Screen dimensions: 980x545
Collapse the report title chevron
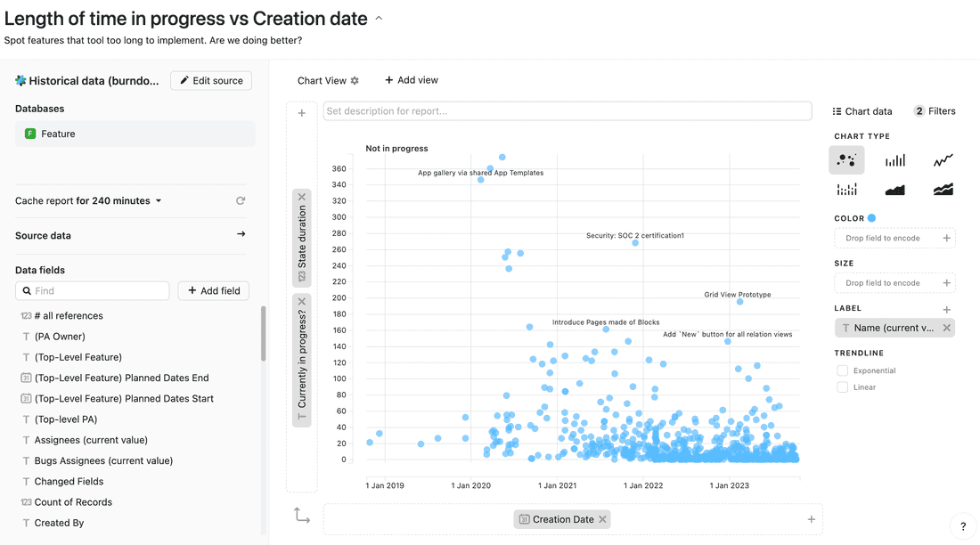(x=379, y=18)
